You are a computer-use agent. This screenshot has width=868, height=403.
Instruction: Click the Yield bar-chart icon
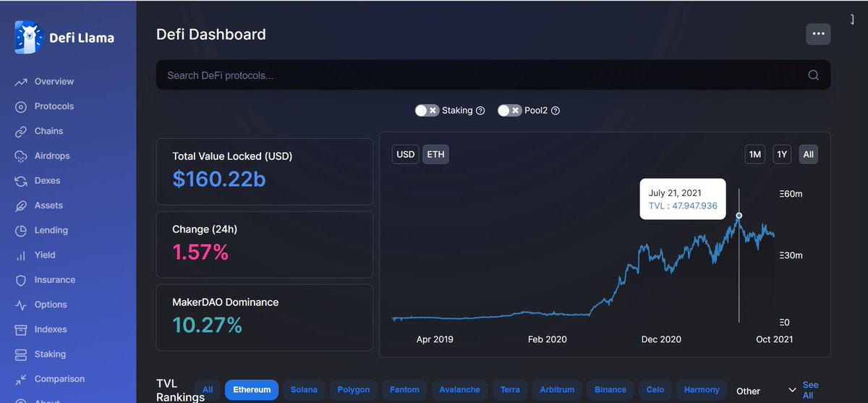pos(20,255)
